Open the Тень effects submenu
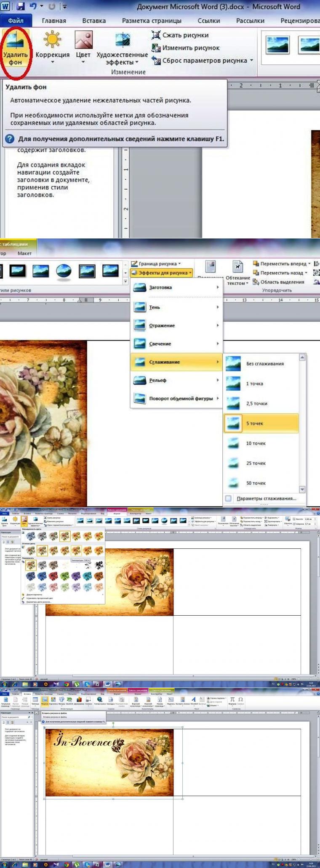320x868 pixels. click(x=176, y=307)
